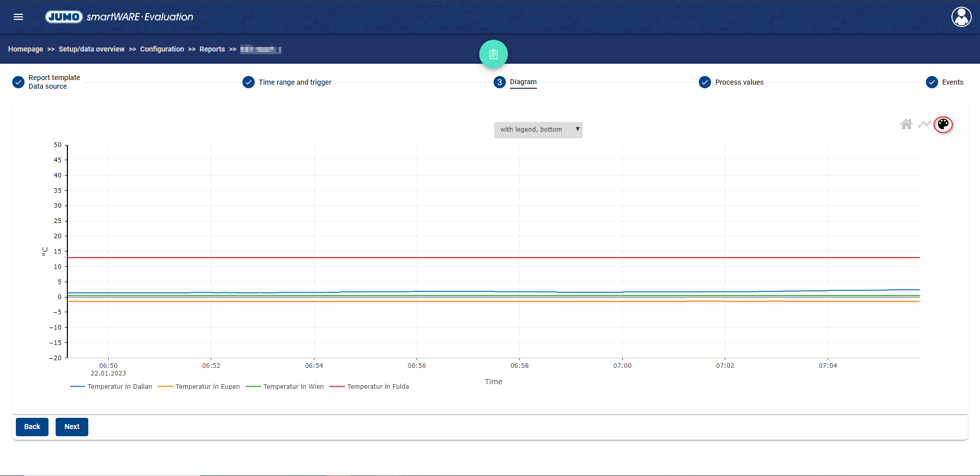The height and width of the screenshot is (476, 980).
Task: Click the line chart style icon
Action: click(x=924, y=124)
